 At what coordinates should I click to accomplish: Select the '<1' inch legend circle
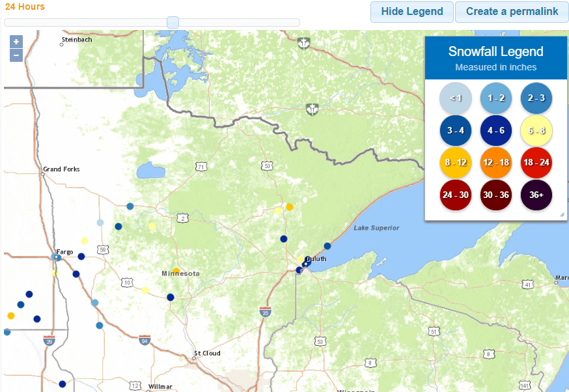455,98
